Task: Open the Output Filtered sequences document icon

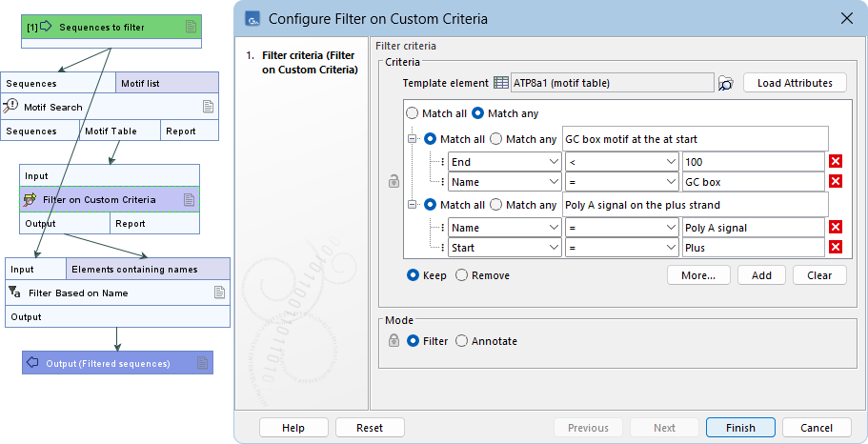Action: tap(203, 363)
